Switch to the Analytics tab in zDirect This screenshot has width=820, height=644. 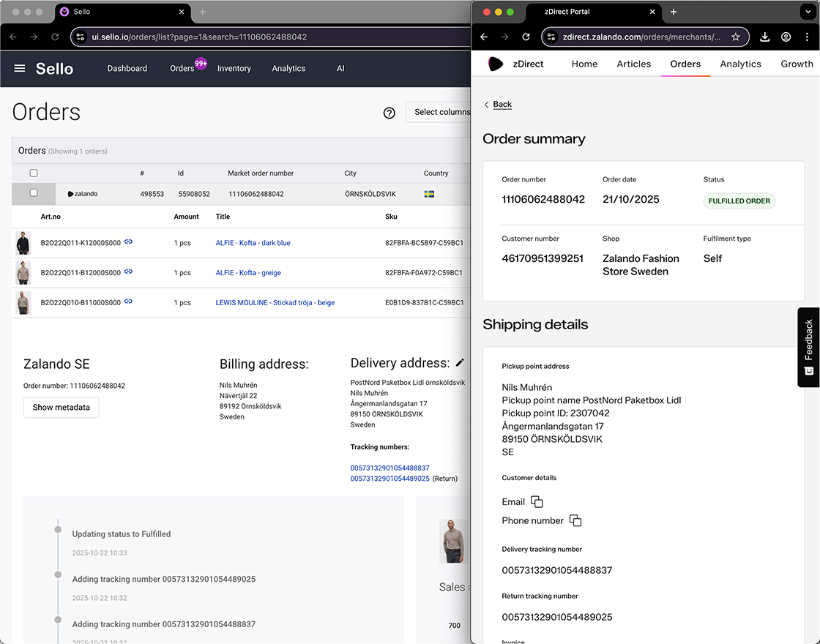point(740,64)
